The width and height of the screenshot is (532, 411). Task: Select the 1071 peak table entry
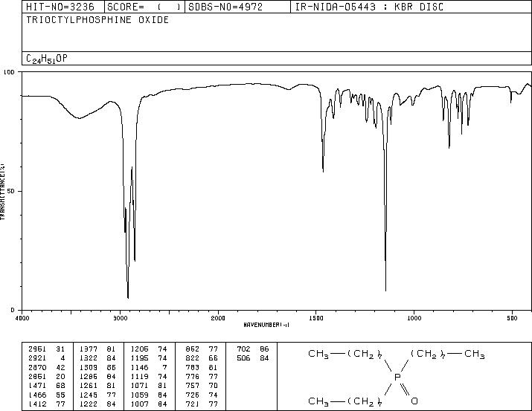tap(139, 386)
